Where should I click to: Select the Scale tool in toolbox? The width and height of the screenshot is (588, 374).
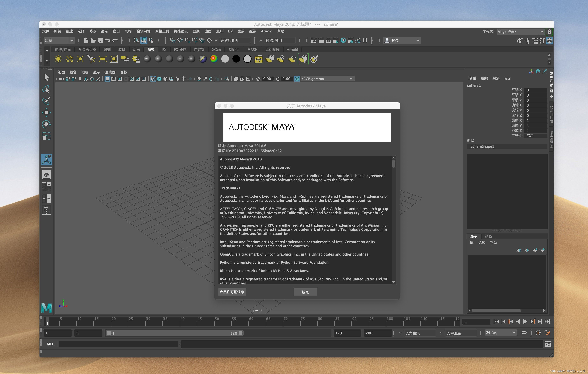coord(46,136)
